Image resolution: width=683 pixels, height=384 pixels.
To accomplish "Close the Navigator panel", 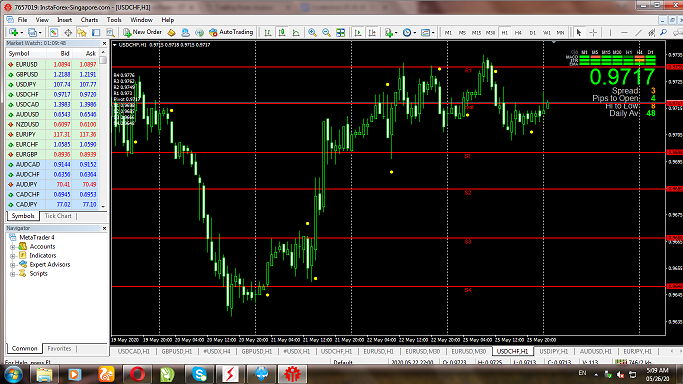I will pyautogui.click(x=104, y=229).
